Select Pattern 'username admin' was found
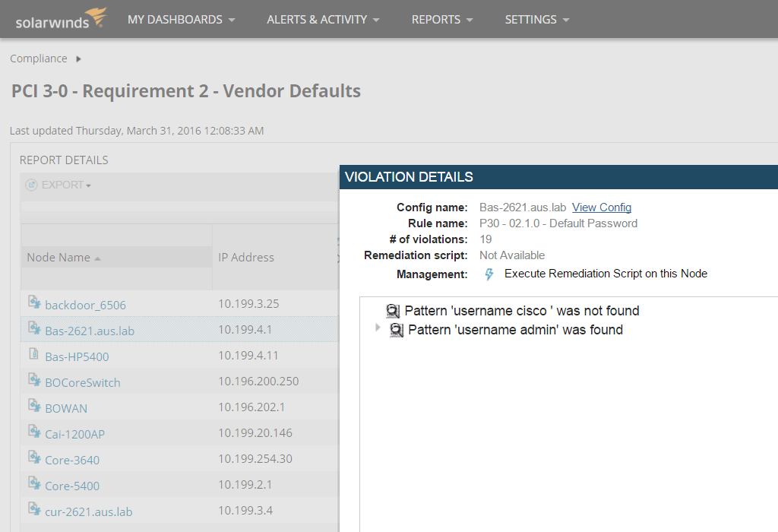 click(516, 330)
